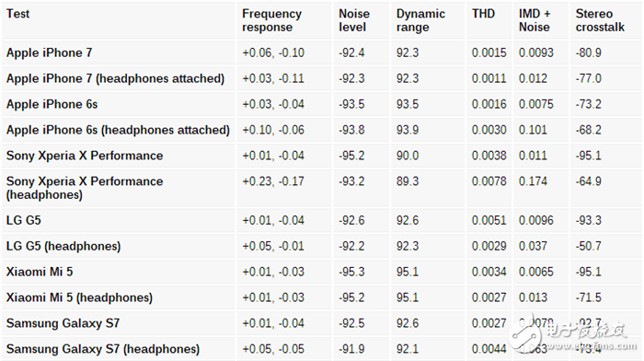Click the THD column header
644x361 pixels.
483,14
